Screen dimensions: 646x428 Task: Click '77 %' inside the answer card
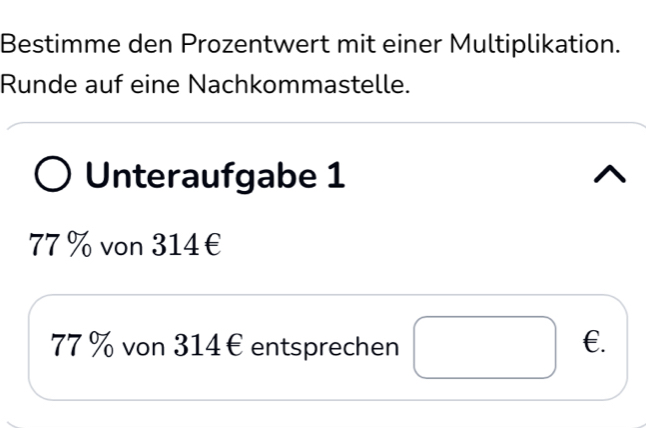point(82,347)
